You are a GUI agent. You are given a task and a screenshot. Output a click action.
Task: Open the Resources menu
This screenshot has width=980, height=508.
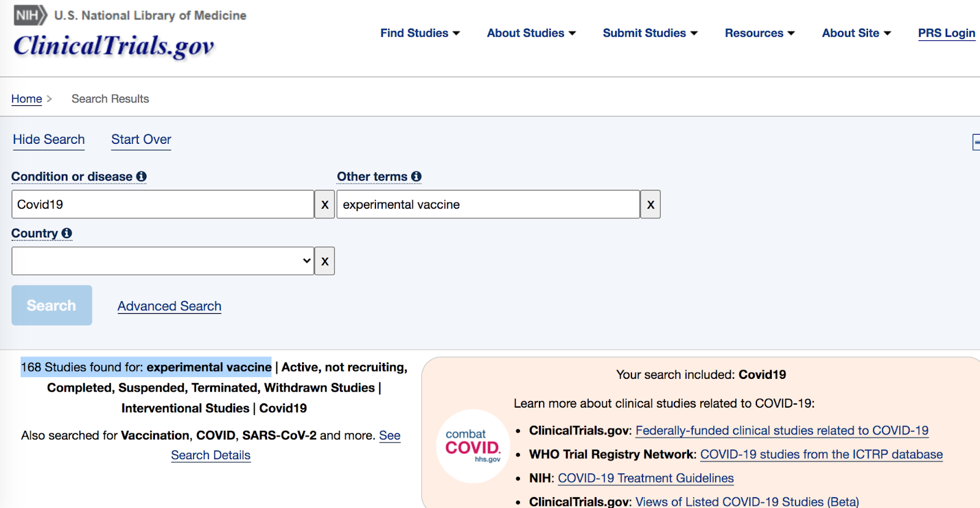click(x=760, y=33)
